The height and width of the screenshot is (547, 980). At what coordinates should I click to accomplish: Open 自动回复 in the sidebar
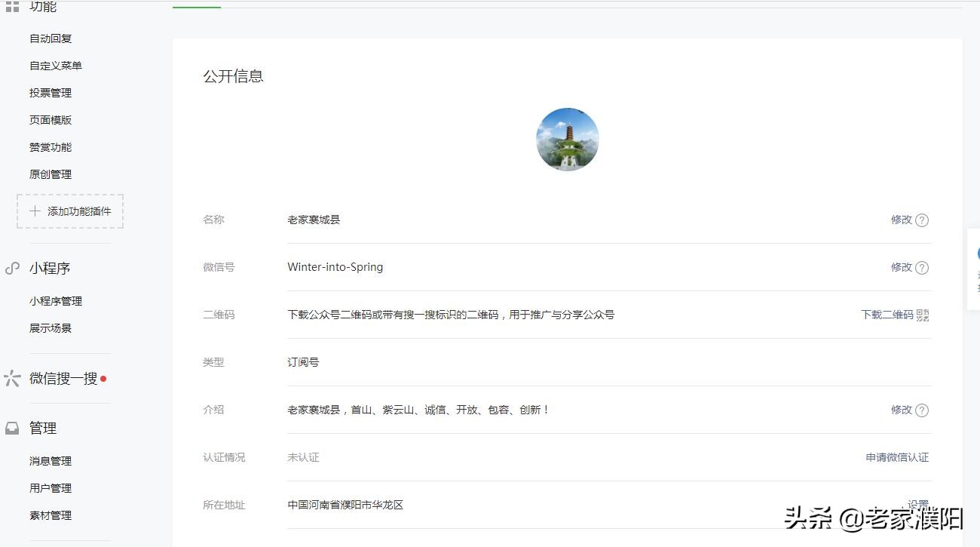51,38
